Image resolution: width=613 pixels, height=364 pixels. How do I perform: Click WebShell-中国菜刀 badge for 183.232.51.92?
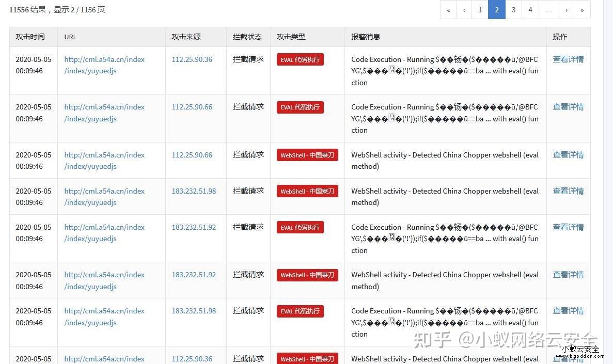point(307,275)
